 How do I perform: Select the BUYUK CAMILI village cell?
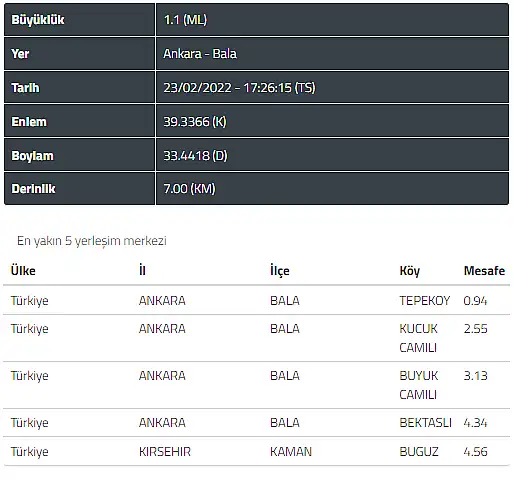[x=419, y=385]
